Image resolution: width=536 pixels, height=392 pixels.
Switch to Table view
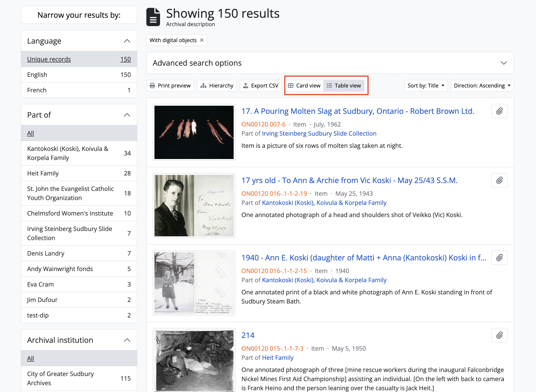pyautogui.click(x=344, y=86)
